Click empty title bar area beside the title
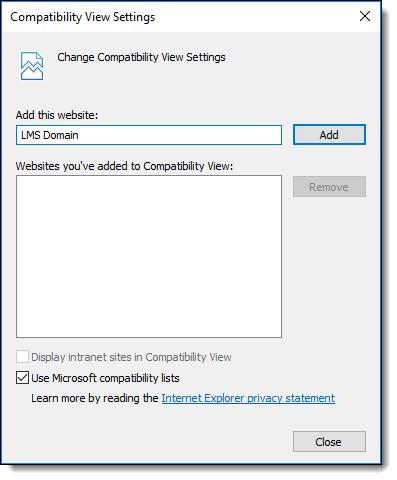397x480 pixels. point(253,17)
